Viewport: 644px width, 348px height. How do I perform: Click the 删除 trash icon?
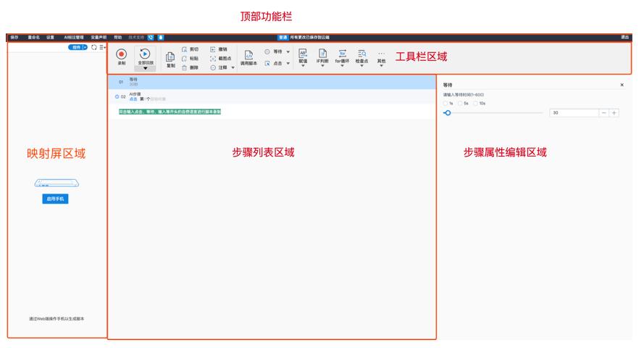coord(185,67)
